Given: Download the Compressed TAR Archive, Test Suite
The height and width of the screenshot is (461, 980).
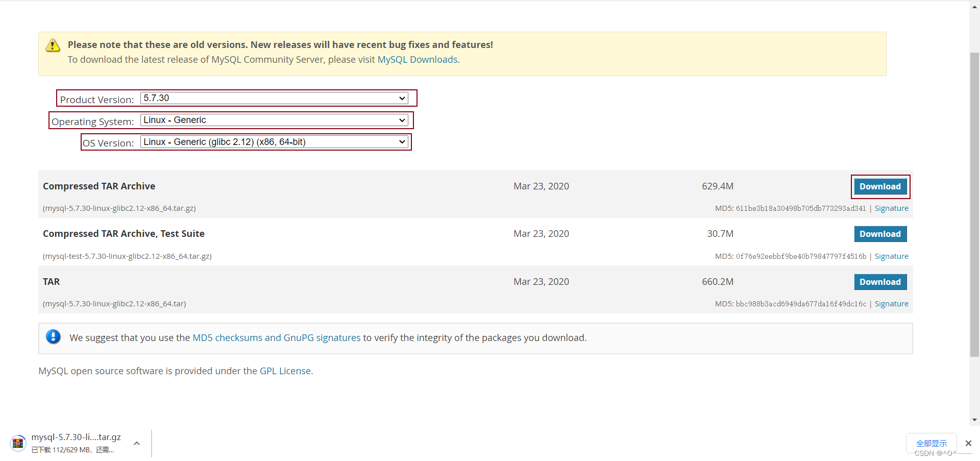Looking at the screenshot, I should pos(880,234).
